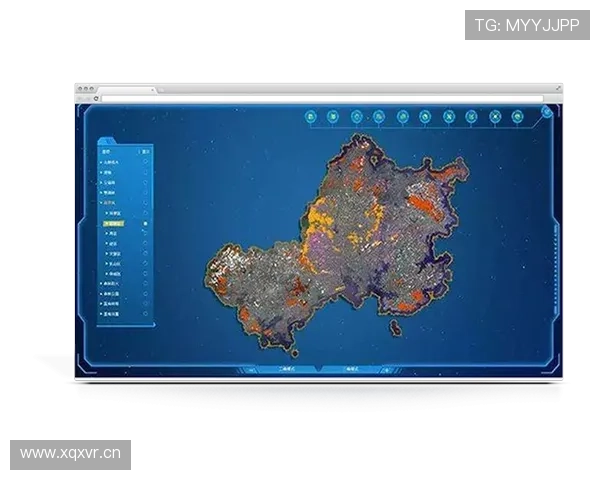Image resolution: width=600 pixels, height=480 pixels.
Task: Toggle the circle of the row just below the highlighted layer
Action: coord(145,233)
